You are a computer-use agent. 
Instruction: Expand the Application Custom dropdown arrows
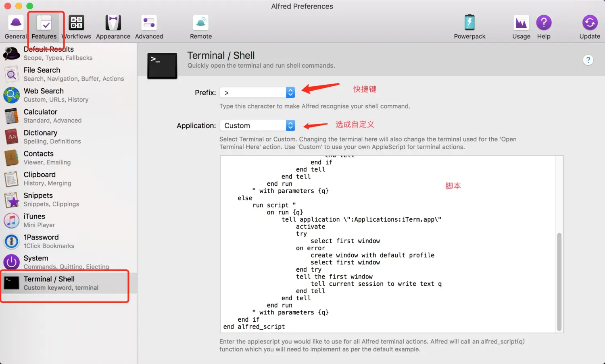[290, 125]
